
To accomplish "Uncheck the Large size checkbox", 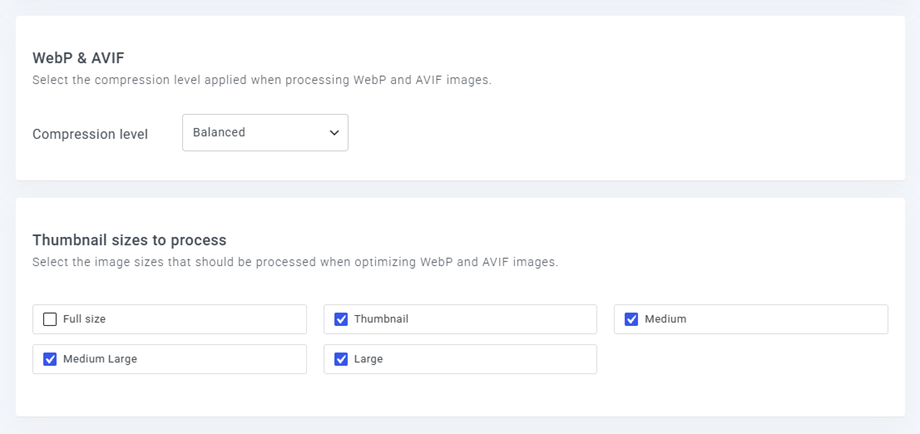I will coord(341,359).
